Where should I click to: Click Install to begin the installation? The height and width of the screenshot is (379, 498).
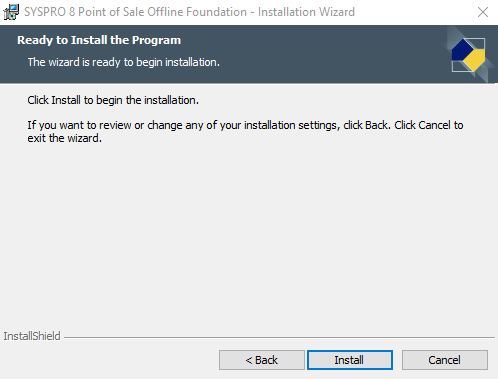click(x=350, y=360)
